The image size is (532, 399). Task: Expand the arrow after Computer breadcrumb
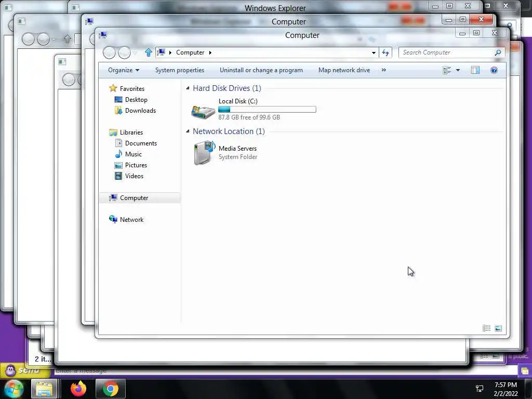pos(210,52)
